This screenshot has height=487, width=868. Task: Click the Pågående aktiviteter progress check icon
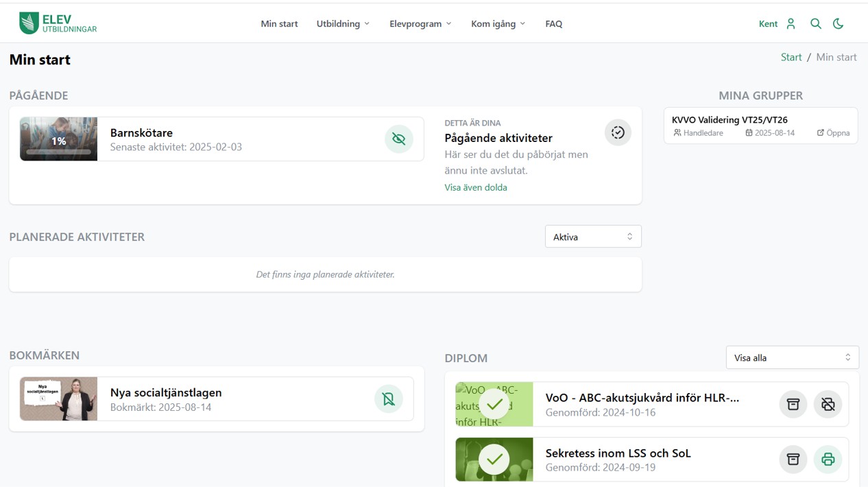[x=617, y=132]
